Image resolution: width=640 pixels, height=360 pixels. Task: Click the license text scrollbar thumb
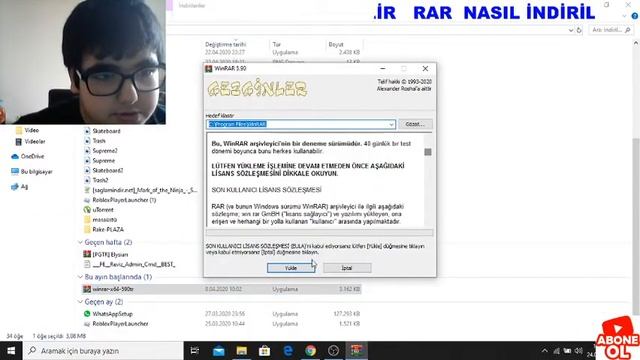(x=428, y=152)
